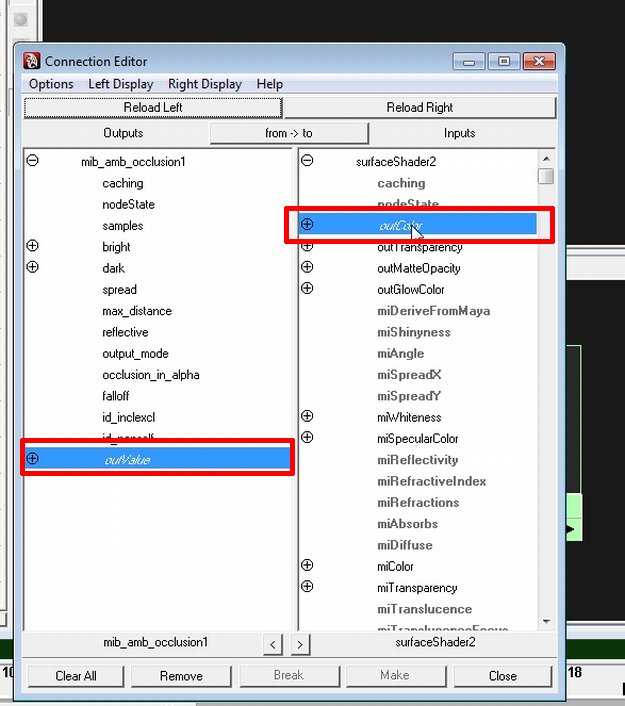Viewport: 625px width, 706px height.
Task: Select the outValue row in Outputs
Action: [x=158, y=459]
